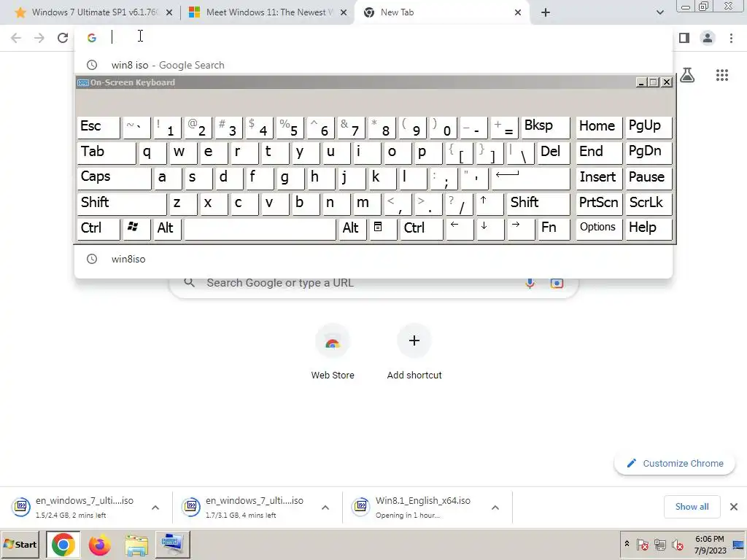
Task: Open the Start menu
Action: coord(20,544)
